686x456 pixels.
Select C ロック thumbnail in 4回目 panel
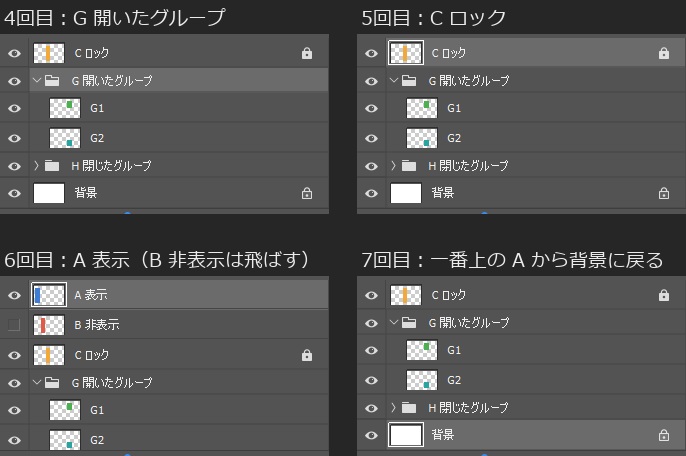coord(49,53)
